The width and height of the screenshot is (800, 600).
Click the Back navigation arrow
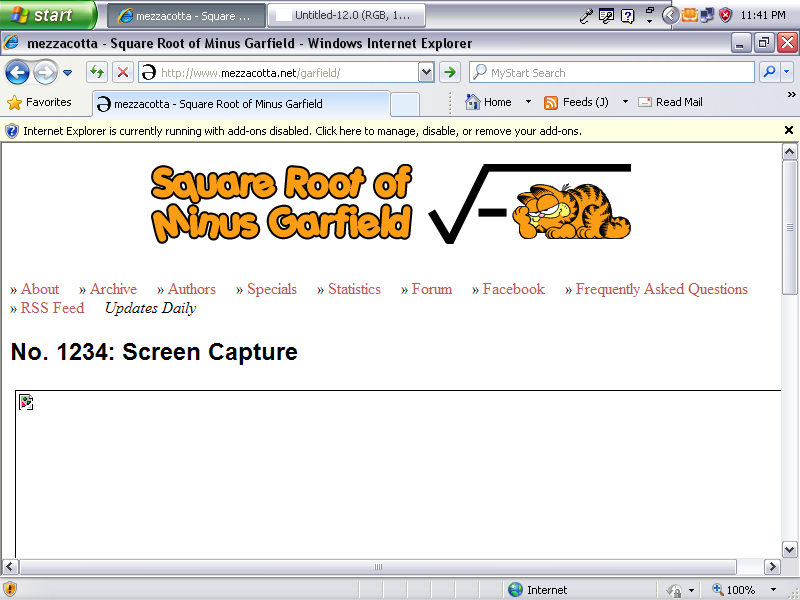click(17, 73)
